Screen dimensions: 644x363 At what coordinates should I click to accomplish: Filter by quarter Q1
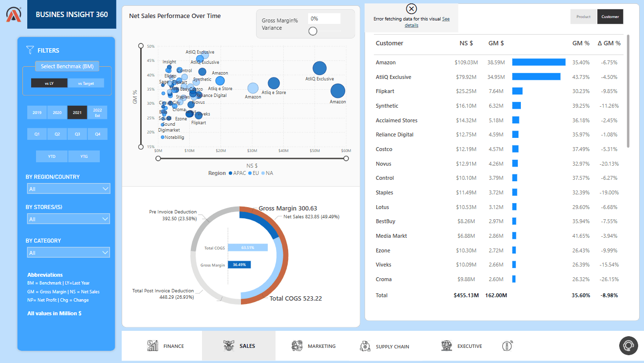37,134
